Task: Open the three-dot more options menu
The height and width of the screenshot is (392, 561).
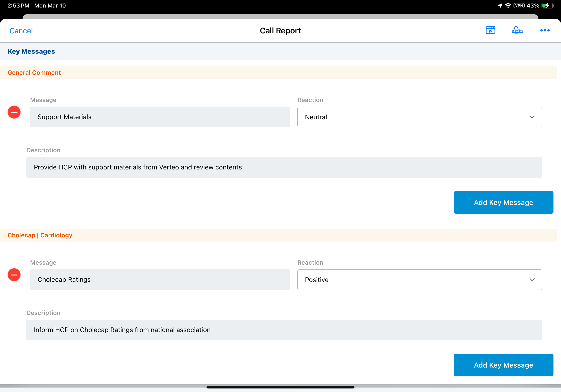Action: (x=545, y=30)
